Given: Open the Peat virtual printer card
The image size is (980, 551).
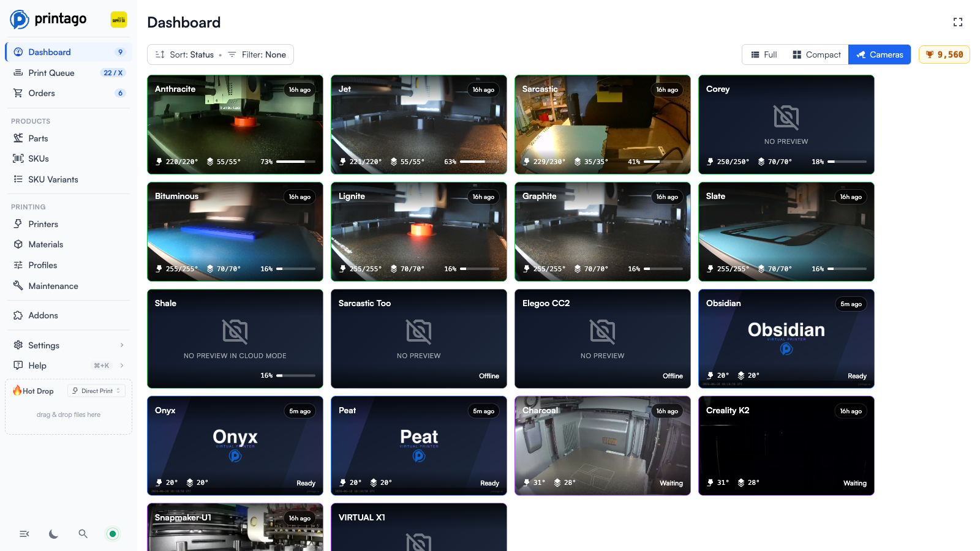Looking at the screenshot, I should tap(419, 446).
